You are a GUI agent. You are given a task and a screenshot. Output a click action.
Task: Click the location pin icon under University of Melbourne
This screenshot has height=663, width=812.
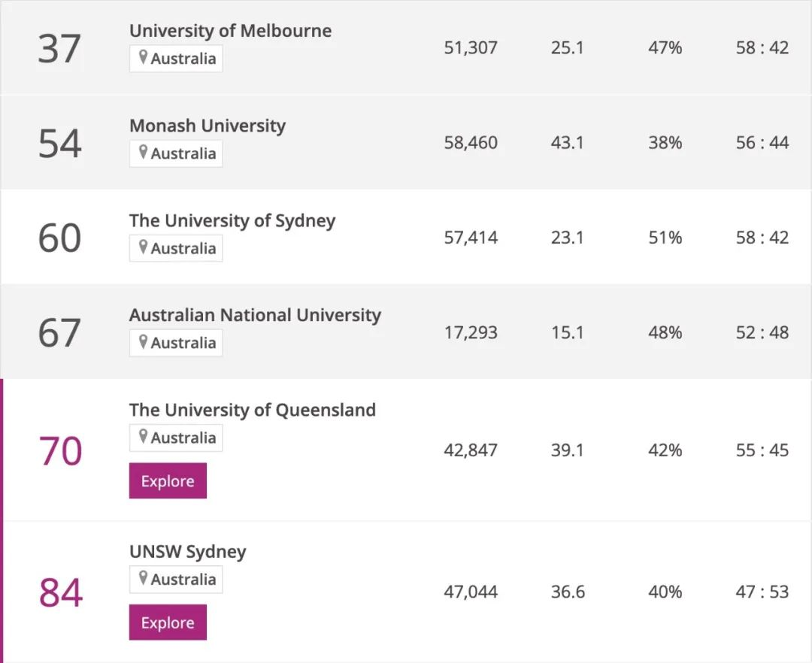click(143, 58)
